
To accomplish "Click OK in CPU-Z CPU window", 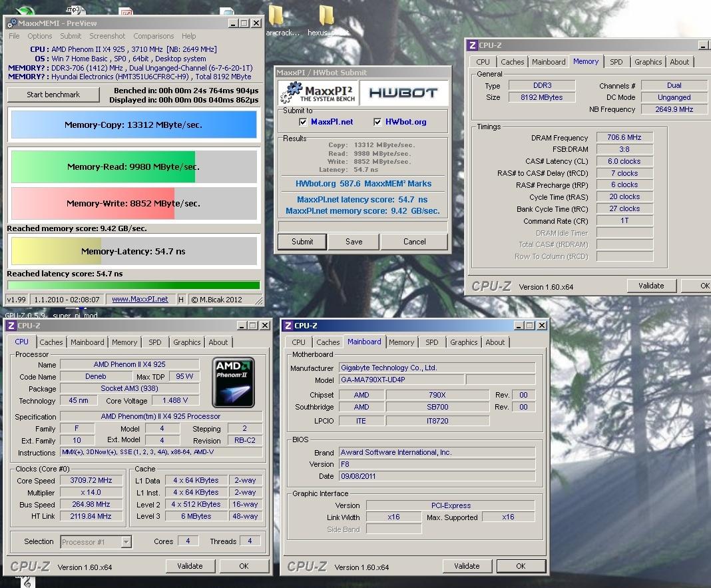I will tap(244, 566).
